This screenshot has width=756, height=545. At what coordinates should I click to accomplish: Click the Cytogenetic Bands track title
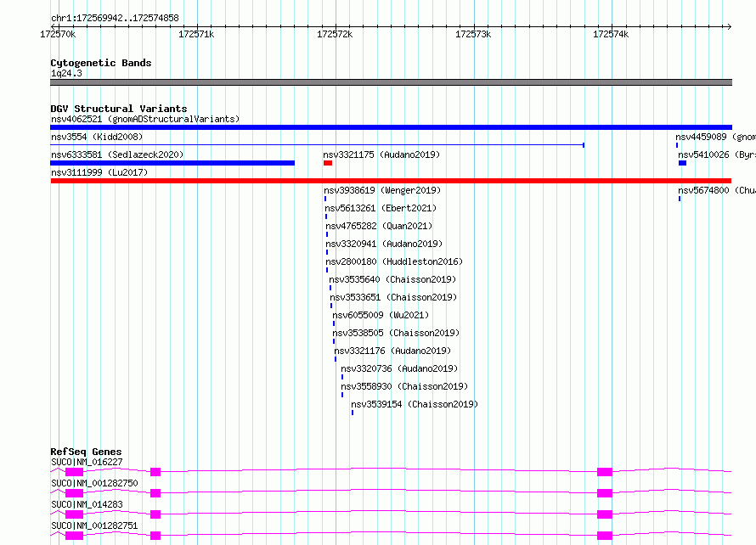click(x=101, y=63)
